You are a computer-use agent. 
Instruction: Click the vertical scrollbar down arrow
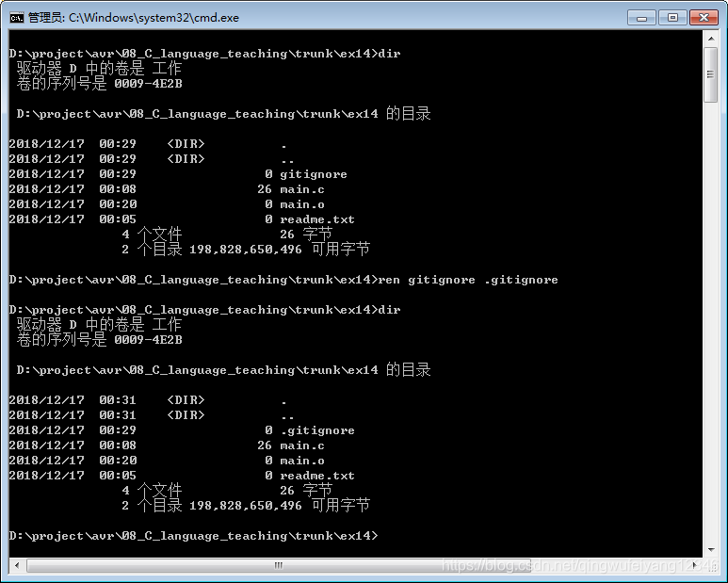pyautogui.click(x=711, y=550)
